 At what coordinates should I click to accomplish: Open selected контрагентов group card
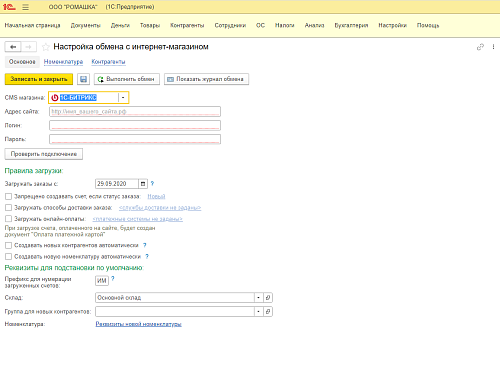[x=268, y=312]
